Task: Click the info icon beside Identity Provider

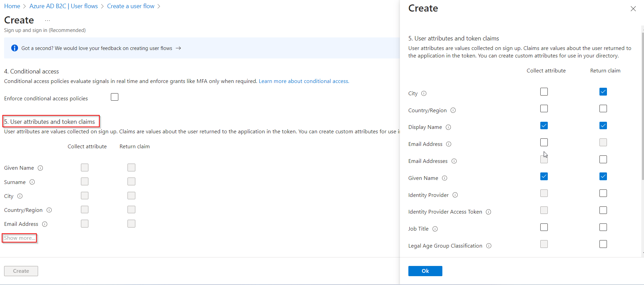Action: click(x=455, y=195)
